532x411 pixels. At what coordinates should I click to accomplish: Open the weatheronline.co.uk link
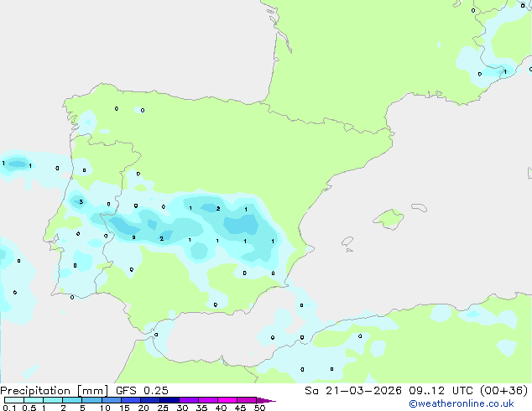[462, 403]
